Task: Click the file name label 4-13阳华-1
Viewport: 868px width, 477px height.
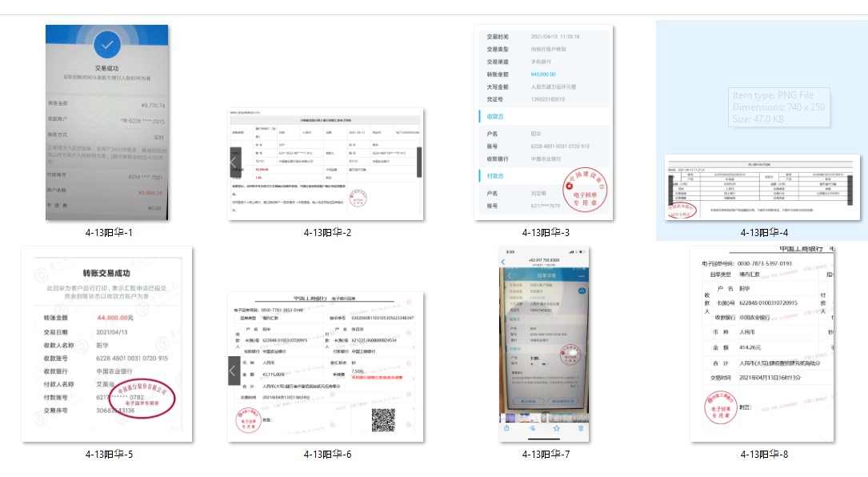Action: tap(108, 233)
